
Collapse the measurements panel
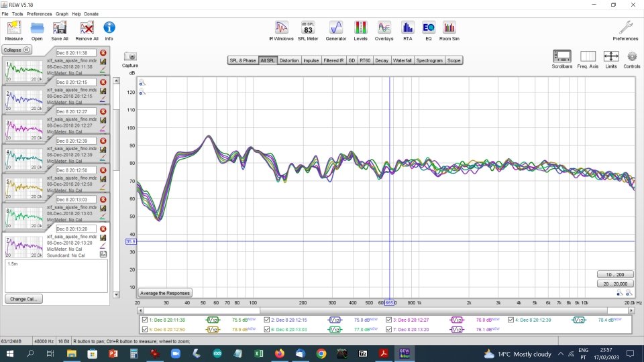(x=17, y=50)
